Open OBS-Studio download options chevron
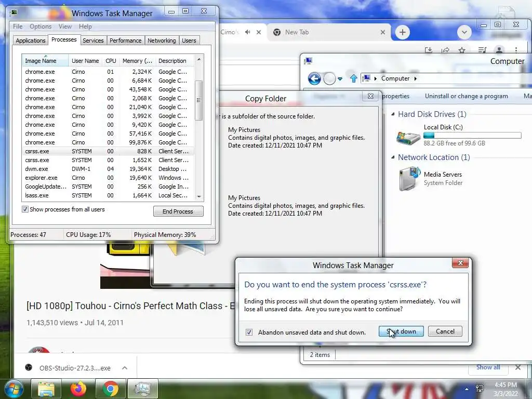This screenshot has height=399, width=532. [125, 368]
